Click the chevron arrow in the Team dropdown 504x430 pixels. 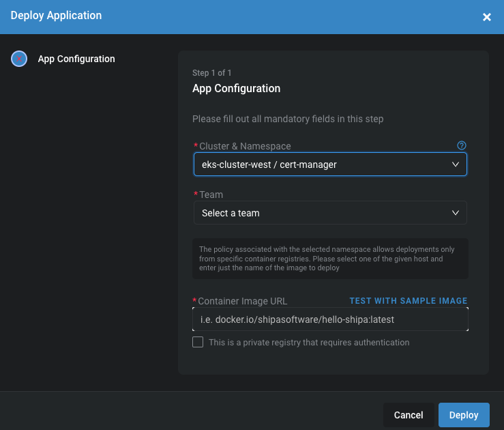(456, 213)
